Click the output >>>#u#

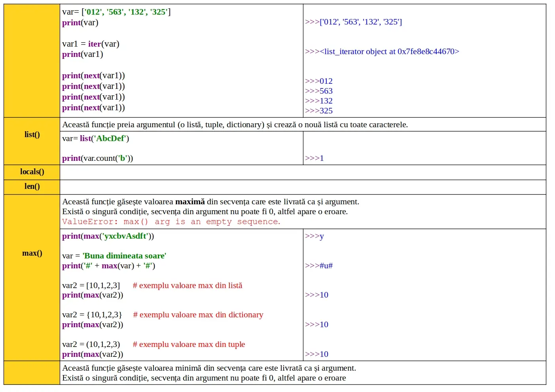pyautogui.click(x=318, y=266)
